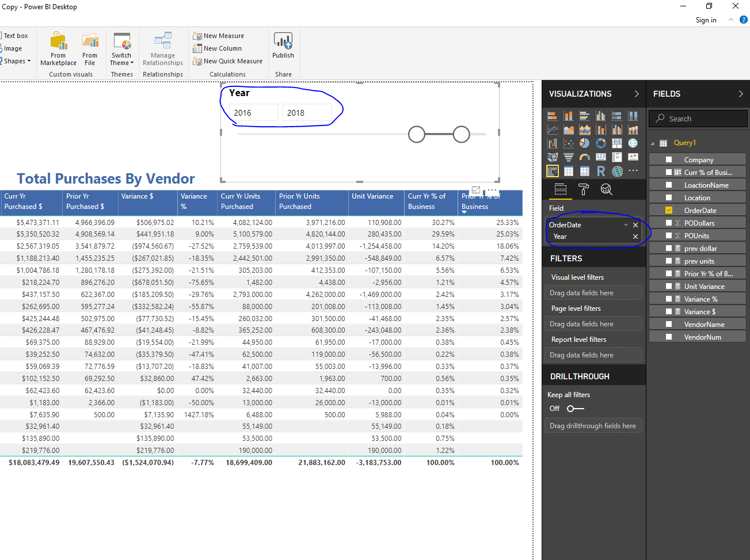Insert a gauge visualization
Screen dimensions: 750x560
coord(585,157)
